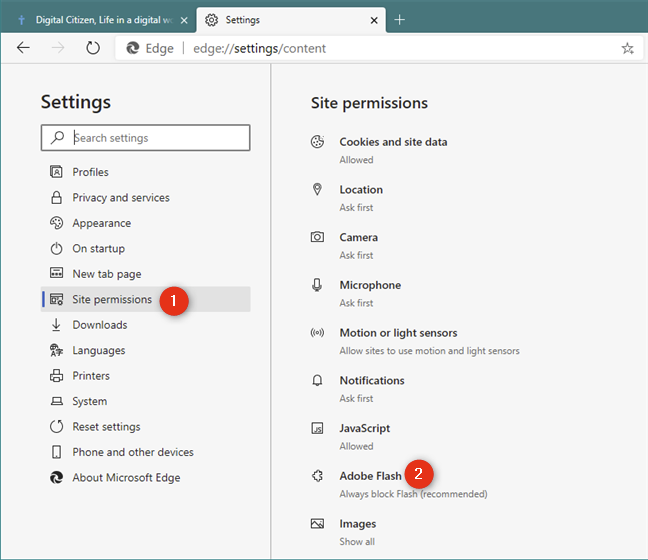Screen dimensions: 648x560
Task: Open Adobe Flash permission settings
Action: pyautogui.click(x=370, y=476)
